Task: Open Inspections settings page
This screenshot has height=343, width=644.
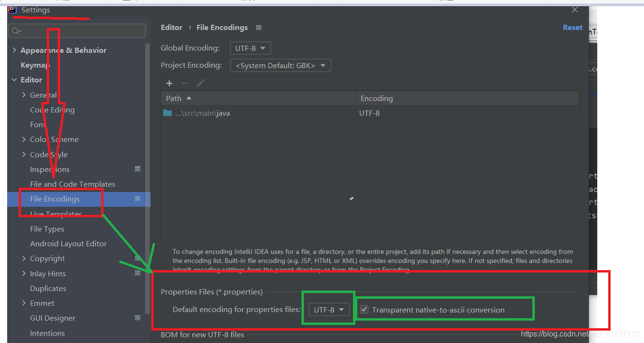Action: (50, 169)
